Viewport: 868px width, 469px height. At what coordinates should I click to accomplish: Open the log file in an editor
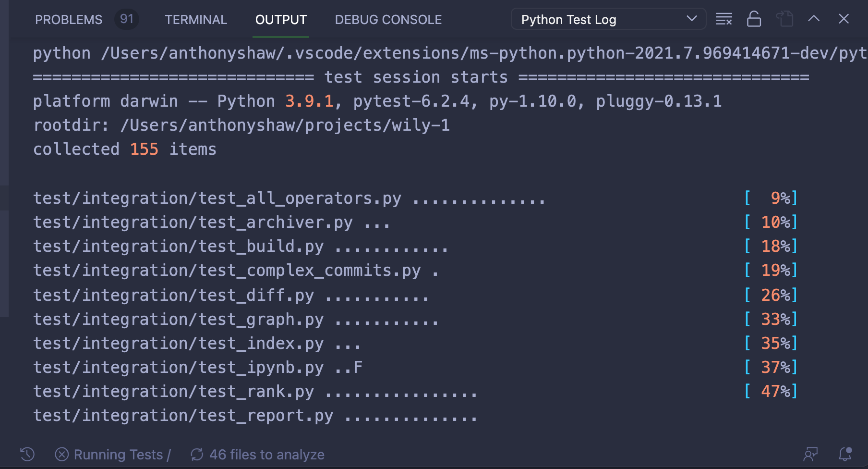click(785, 19)
